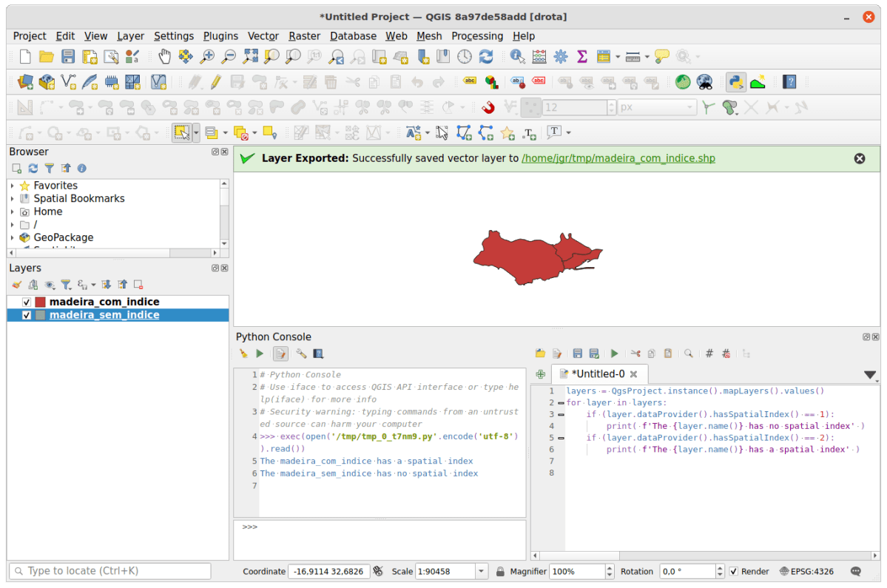This screenshot has width=887, height=588.
Task: Toggle editing with the pencil icon
Action: tap(216, 82)
